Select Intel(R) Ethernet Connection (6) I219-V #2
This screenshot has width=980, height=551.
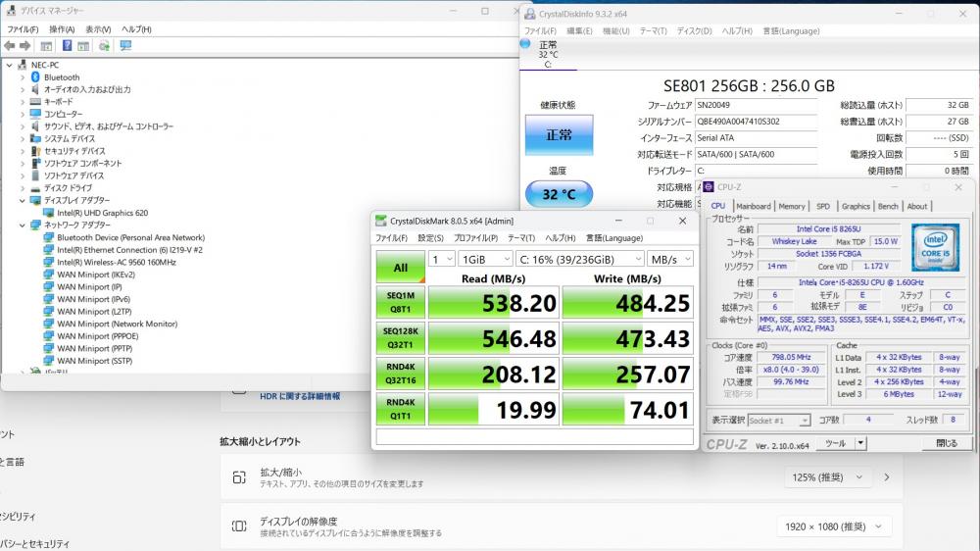[x=129, y=250]
